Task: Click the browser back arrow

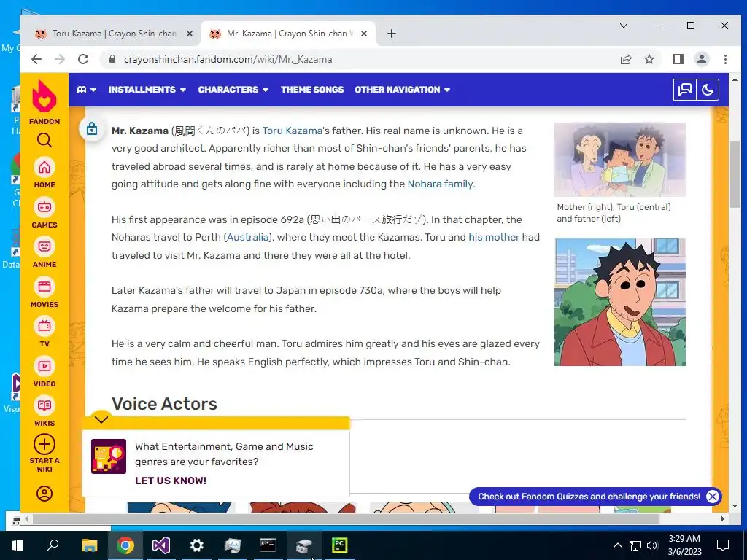Action: [36, 59]
